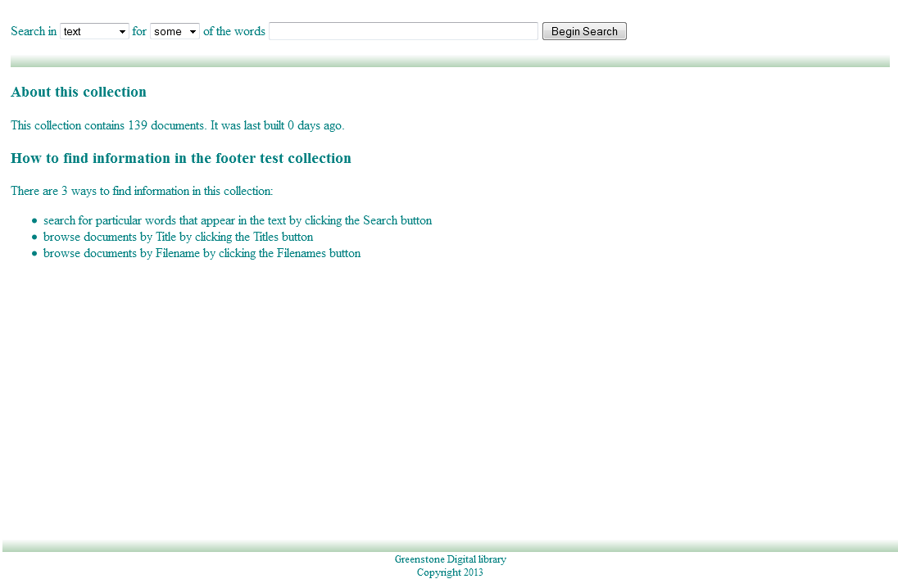
Task: Click the green divider bar below search
Action: click(450, 61)
